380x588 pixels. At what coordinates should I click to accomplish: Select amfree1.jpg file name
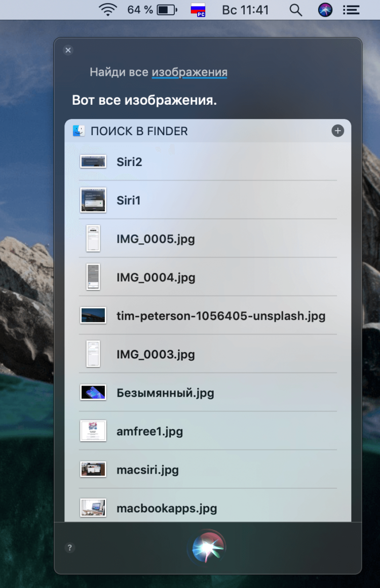point(149,432)
